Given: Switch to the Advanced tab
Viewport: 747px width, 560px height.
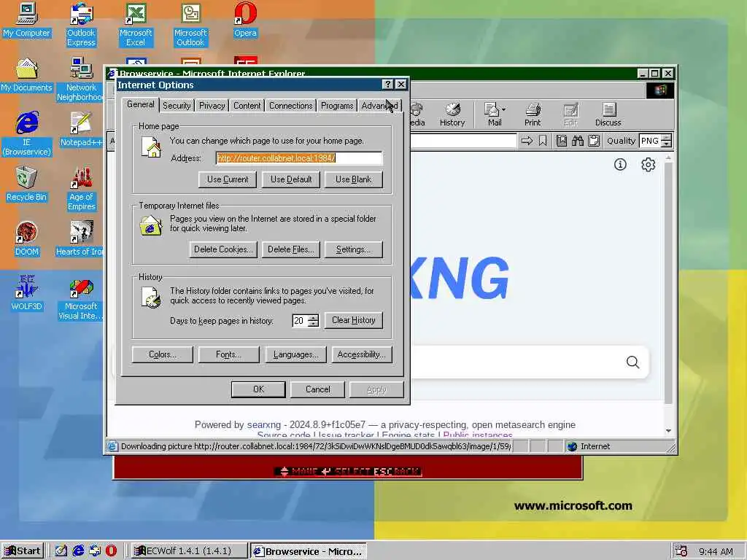Looking at the screenshot, I should (x=379, y=105).
